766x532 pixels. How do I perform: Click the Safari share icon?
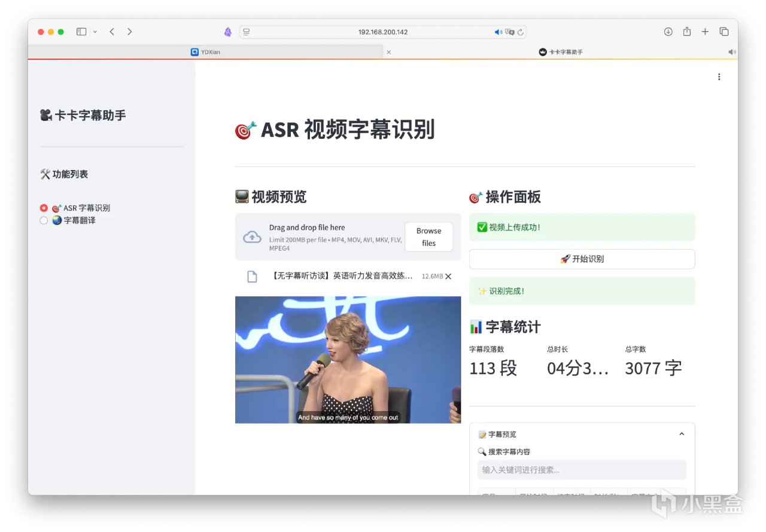(687, 32)
